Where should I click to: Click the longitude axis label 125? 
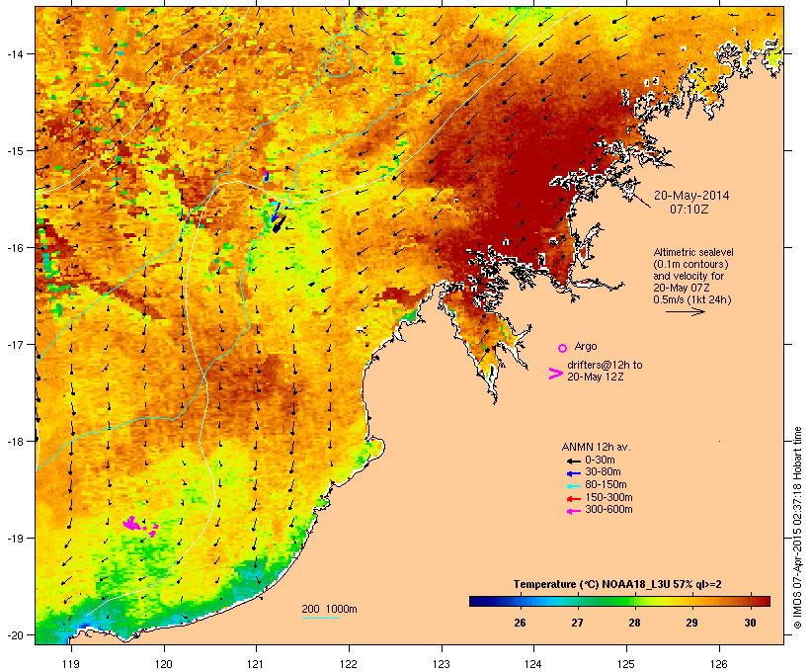coord(626,664)
